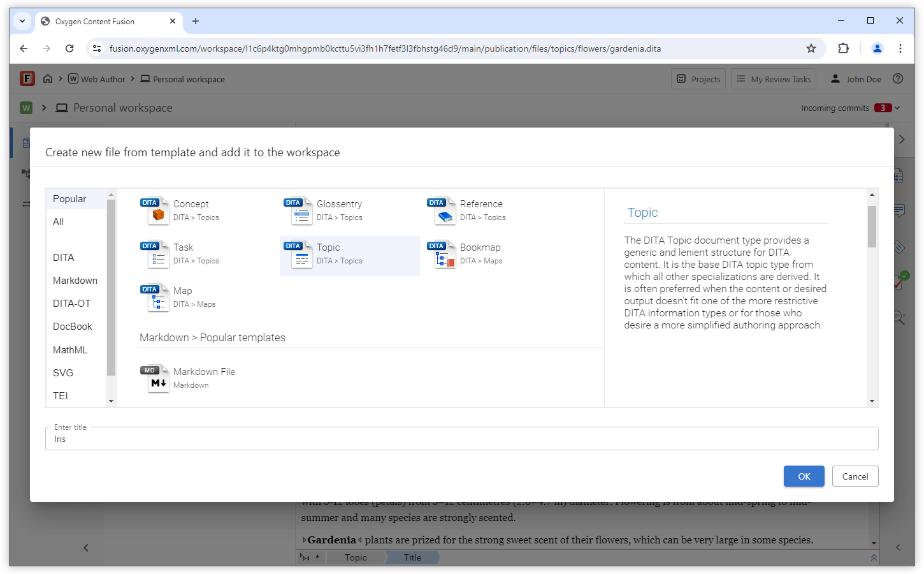Pick the Reference template icon
This screenshot has height=574, width=924.
[x=442, y=210]
